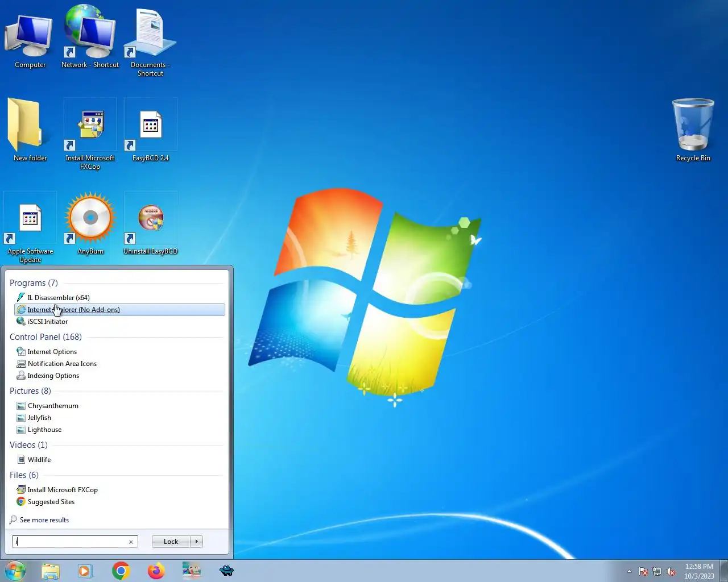Open the picture-icon app pinned after Firefox

tap(191, 571)
